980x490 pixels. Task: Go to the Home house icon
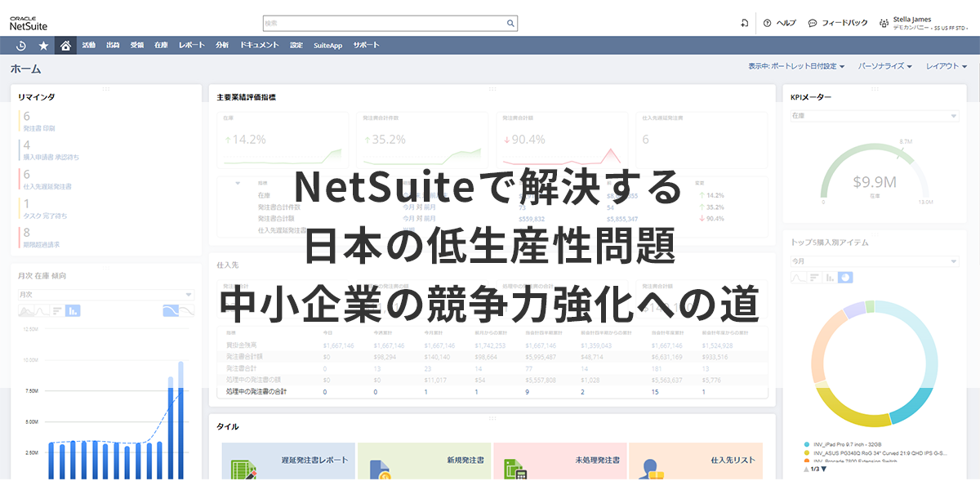tap(65, 46)
